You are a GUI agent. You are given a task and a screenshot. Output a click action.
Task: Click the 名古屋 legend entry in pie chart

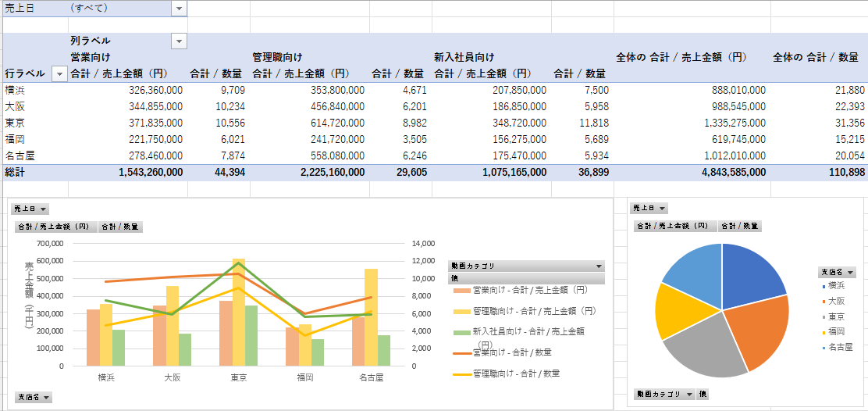[839, 346]
